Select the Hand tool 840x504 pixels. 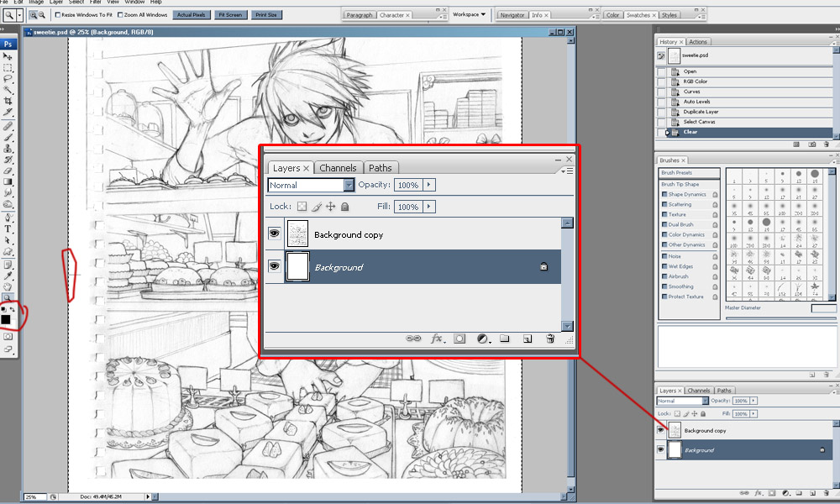pyautogui.click(x=8, y=287)
